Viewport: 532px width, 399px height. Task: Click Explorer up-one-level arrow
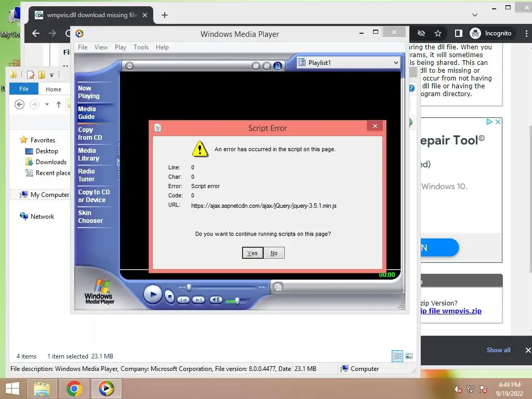click(x=59, y=104)
